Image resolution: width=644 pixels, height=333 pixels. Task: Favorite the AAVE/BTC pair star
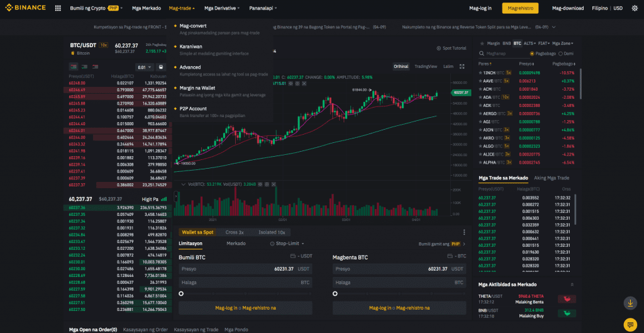[x=480, y=81]
